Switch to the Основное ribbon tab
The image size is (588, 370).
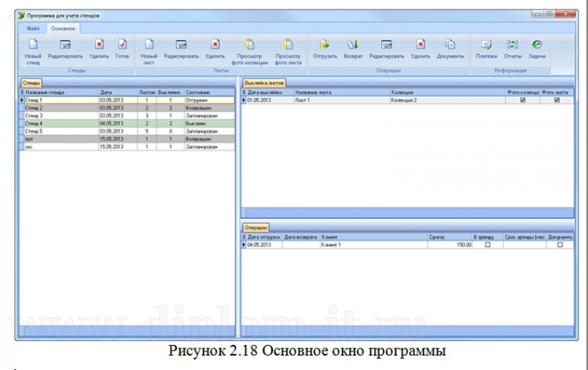(x=63, y=28)
